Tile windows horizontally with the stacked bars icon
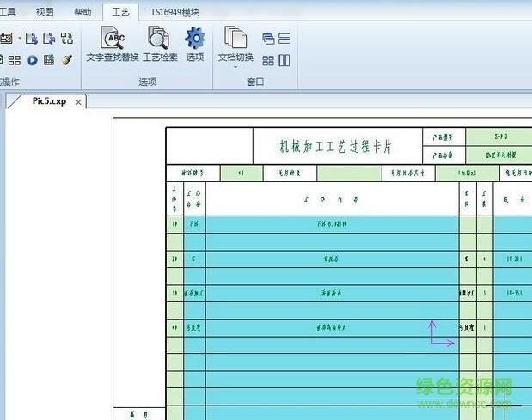 (284, 39)
